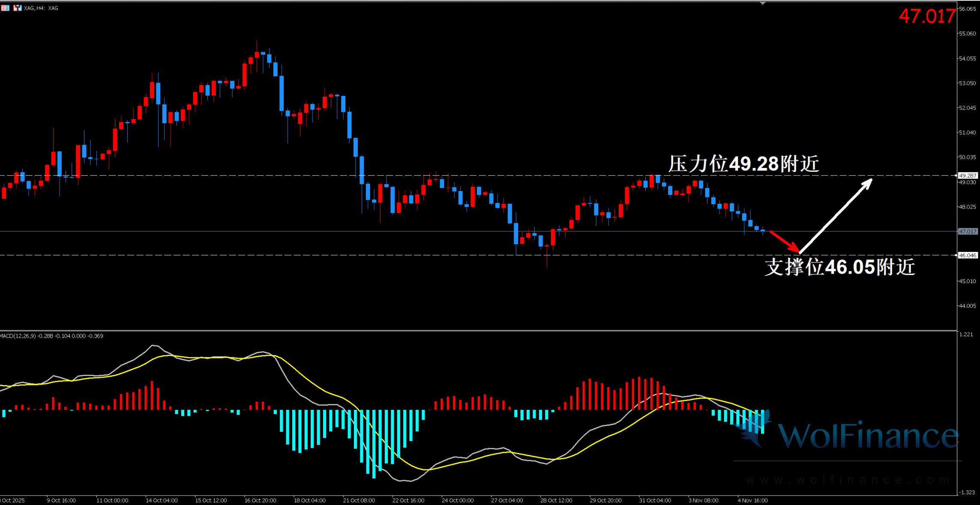Click the 1.221 value on MACD scale

tap(966, 335)
